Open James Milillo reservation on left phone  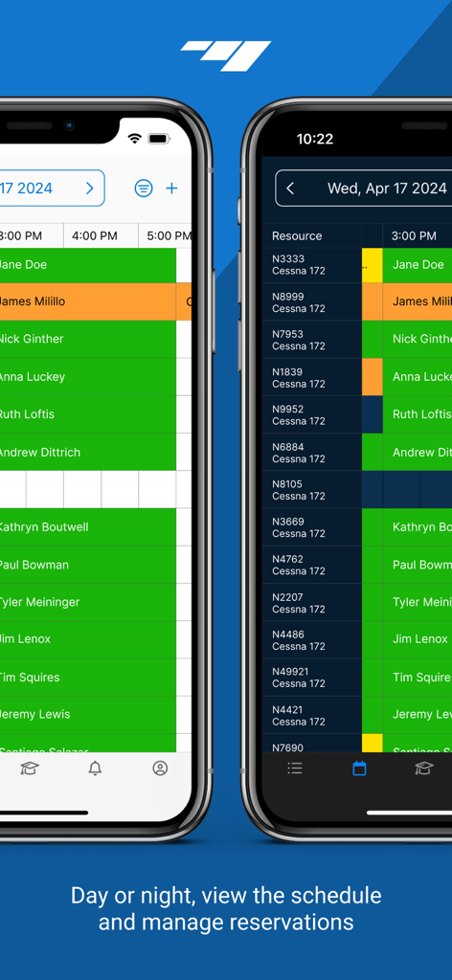tap(87, 301)
